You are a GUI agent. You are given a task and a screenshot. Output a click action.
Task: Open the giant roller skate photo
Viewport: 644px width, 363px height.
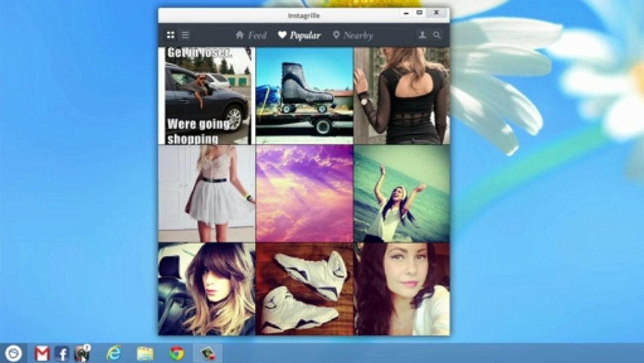(304, 96)
